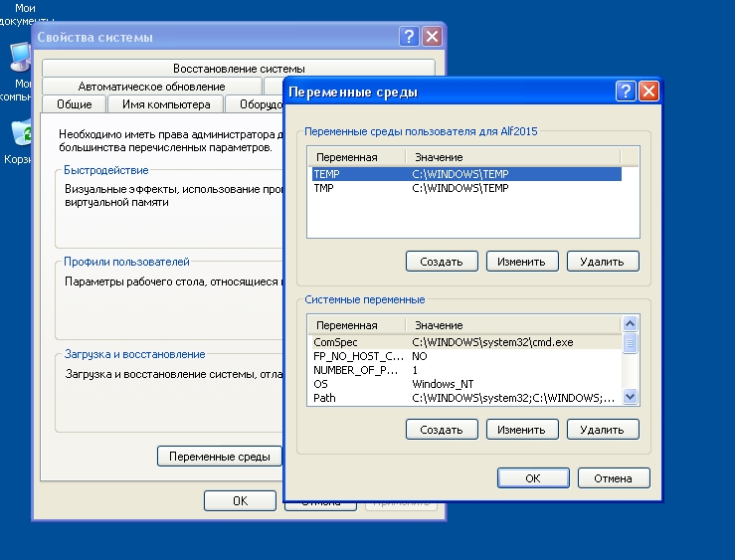The height and width of the screenshot is (560, 735).
Task: Click the system variables scrollbar thumb
Action: [x=630, y=343]
